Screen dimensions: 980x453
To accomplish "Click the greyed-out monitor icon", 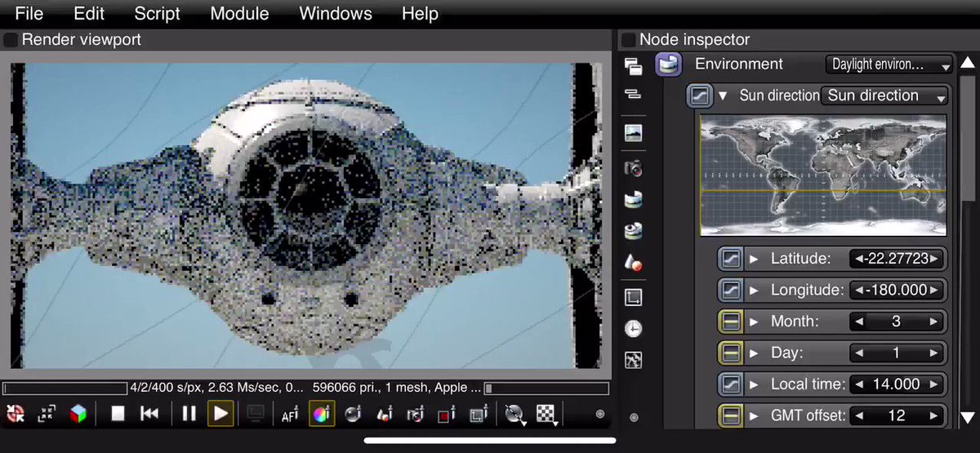I will coord(255,414).
